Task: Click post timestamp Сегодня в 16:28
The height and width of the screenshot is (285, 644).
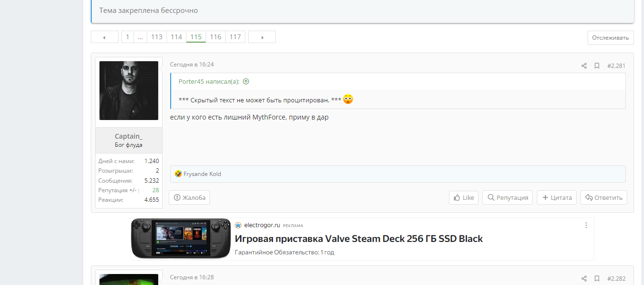Action: [192, 277]
